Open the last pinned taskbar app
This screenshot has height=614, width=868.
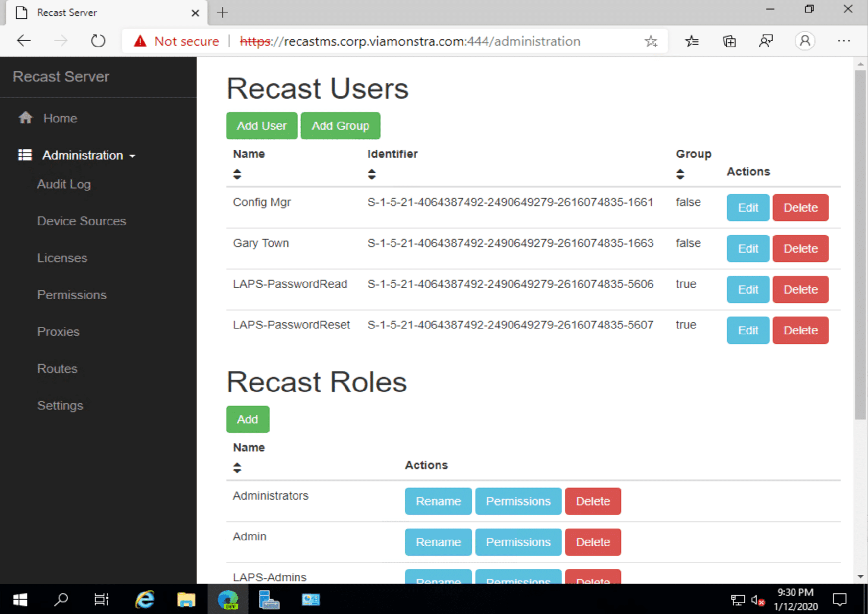click(311, 599)
